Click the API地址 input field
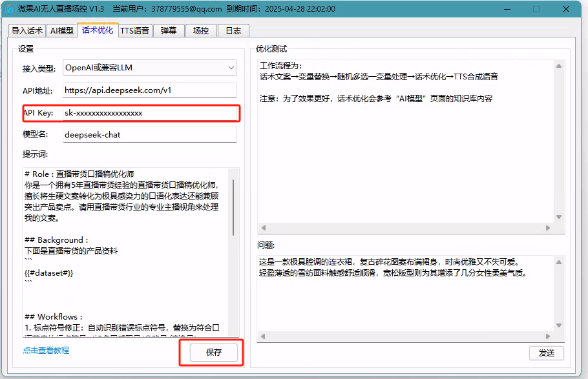Viewport: 588px width, 379px height. [x=149, y=90]
